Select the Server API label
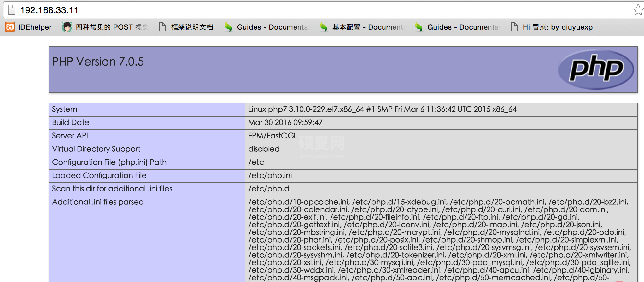Image resolution: width=644 pixels, height=282 pixels. click(70, 136)
